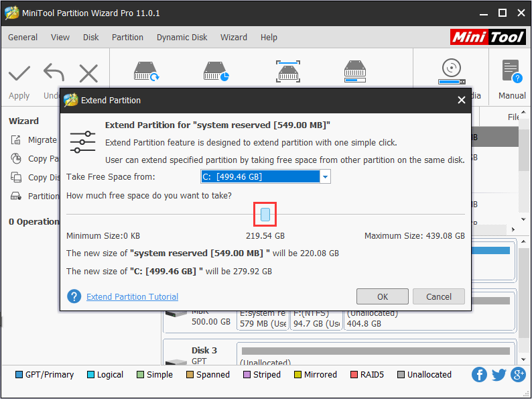
Task: Open the Manual document icon
Action: (x=512, y=71)
